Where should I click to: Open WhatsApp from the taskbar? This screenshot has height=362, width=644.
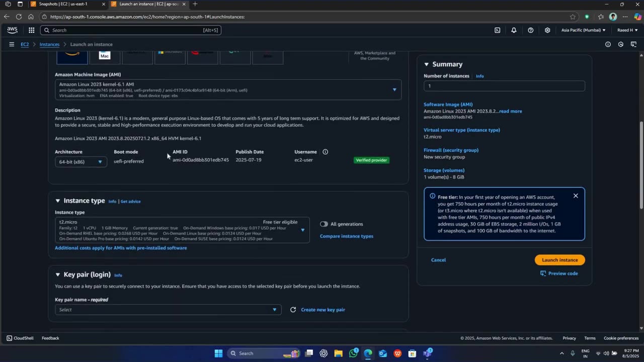[353, 353]
